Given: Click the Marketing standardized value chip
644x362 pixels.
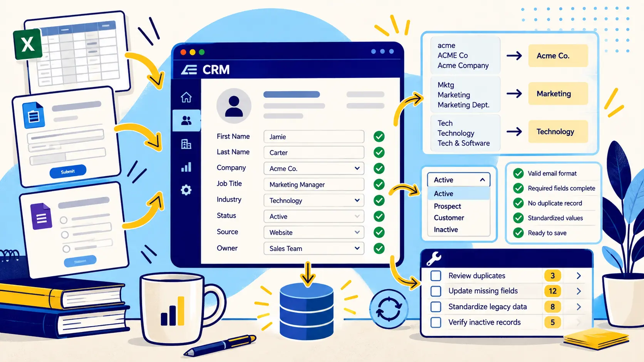Looking at the screenshot, I should click(x=558, y=93).
